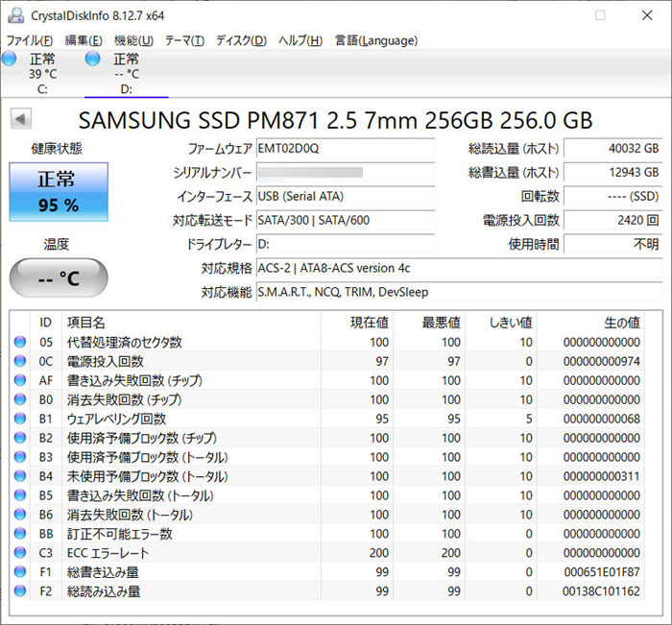Screen dimensions: 672x625
Task: Open the ファイル(F) menu
Action: [x=30, y=40]
